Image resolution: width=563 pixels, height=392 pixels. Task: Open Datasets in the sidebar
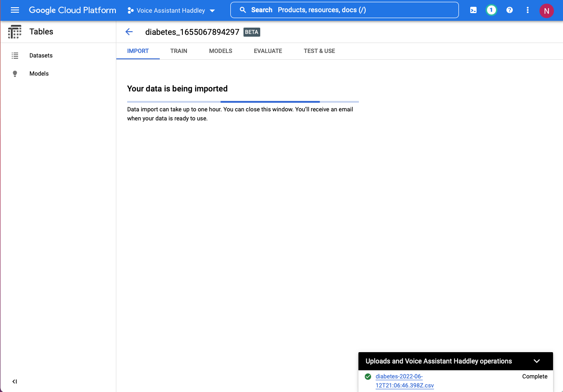pyautogui.click(x=41, y=55)
